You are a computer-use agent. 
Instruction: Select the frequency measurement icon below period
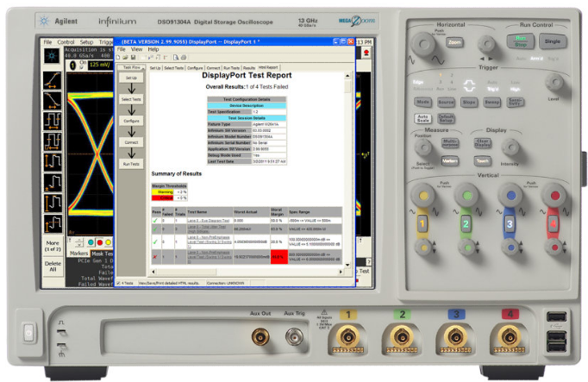53,141
